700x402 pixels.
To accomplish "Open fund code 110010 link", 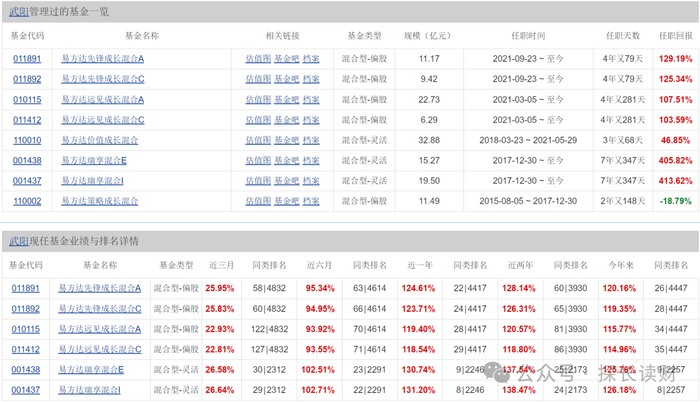I will click(x=27, y=140).
